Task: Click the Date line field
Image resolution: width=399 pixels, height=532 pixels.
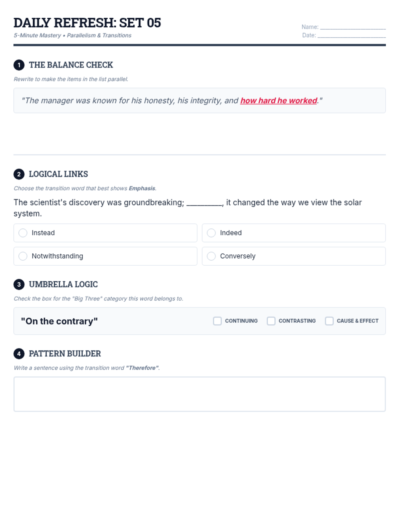Action: tap(351, 36)
